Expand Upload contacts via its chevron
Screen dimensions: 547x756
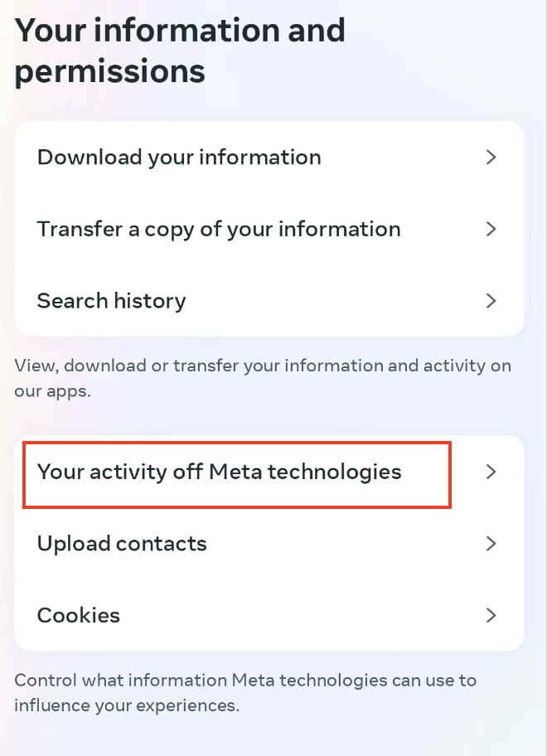491,544
